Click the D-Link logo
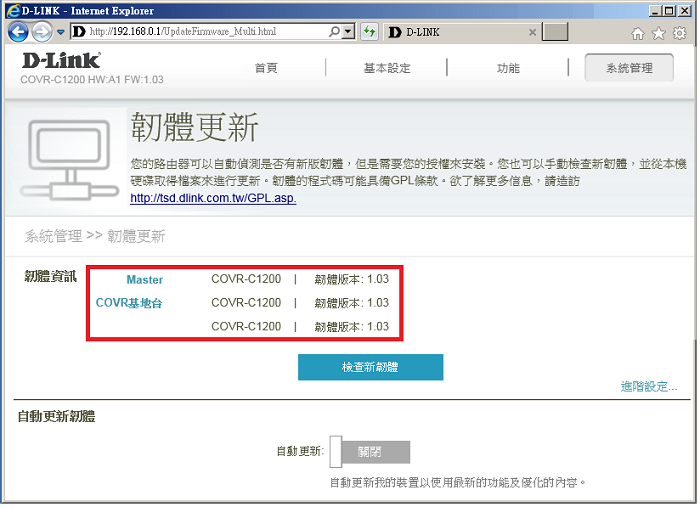 pyautogui.click(x=59, y=61)
